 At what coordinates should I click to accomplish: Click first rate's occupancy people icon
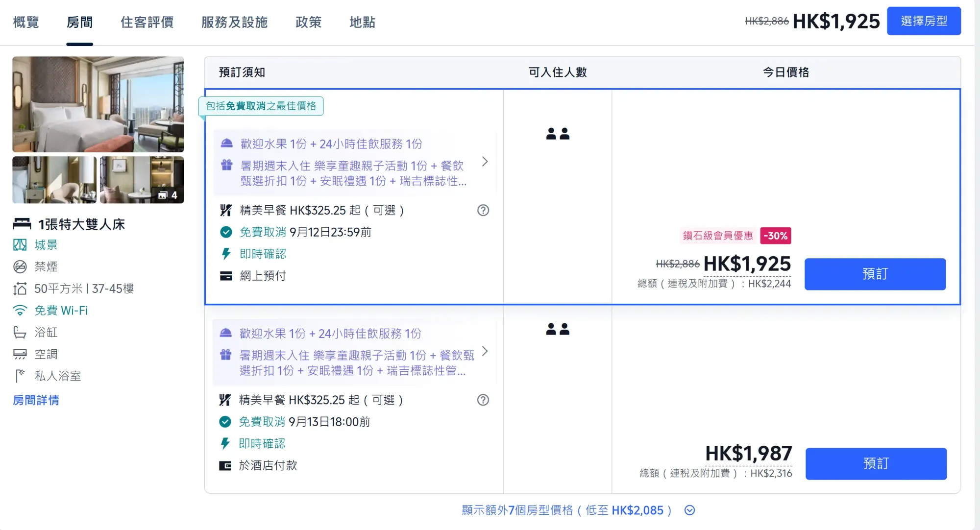point(558,134)
